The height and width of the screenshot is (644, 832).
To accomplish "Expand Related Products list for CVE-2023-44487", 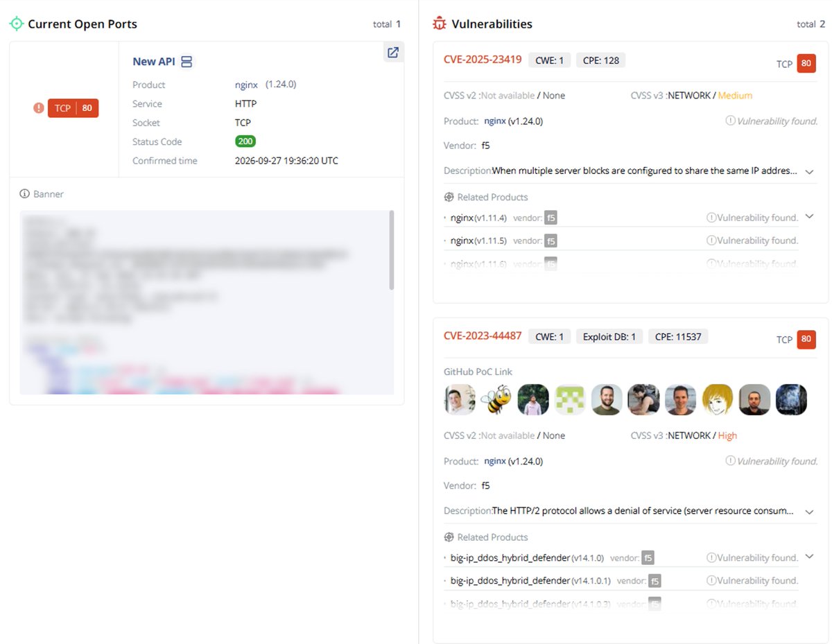I will click(808, 557).
